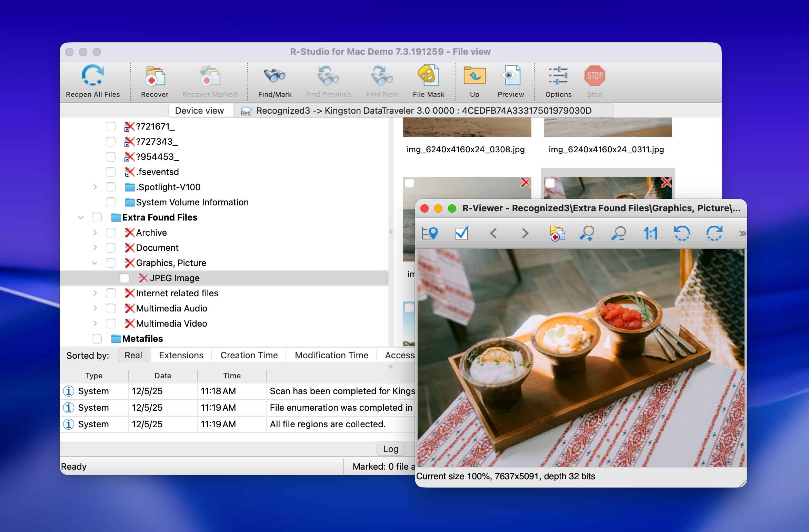Toggle mark checkbox icon in R-Viewer toolbar
Screen dimensions: 809x532
[x=461, y=233]
